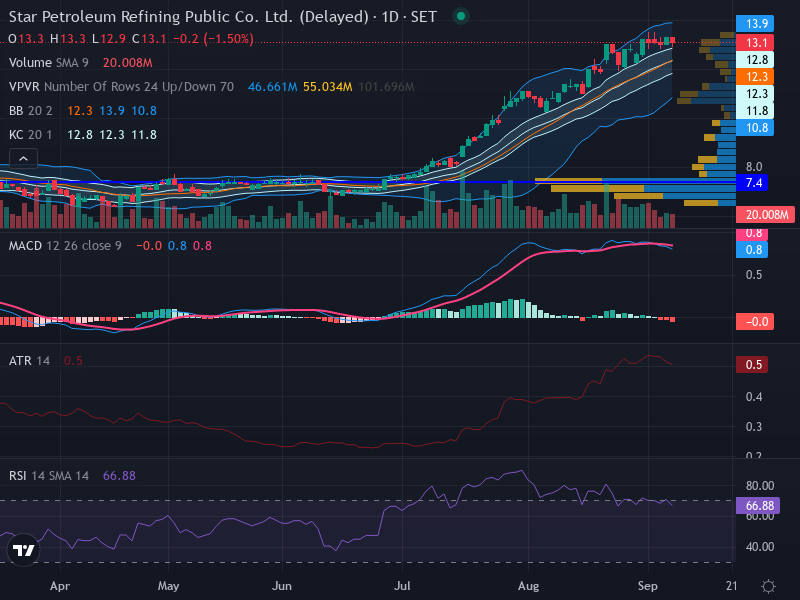Image resolution: width=800 pixels, height=600 pixels.
Task: Click the Aug label on time axis
Action: click(x=528, y=586)
